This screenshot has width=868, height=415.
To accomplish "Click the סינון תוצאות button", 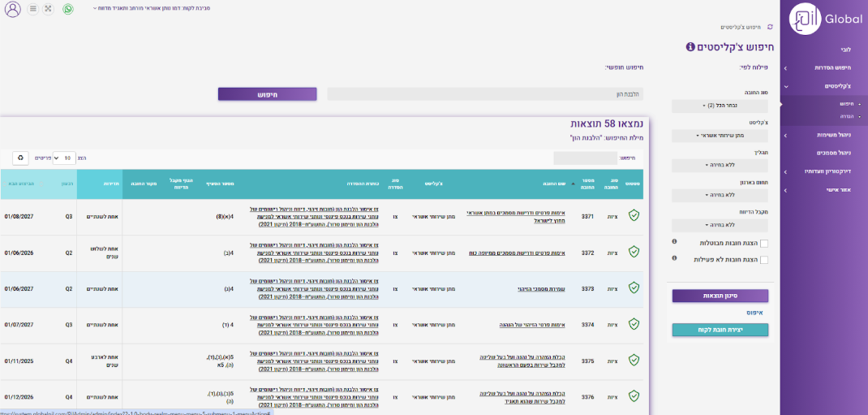I will click(x=720, y=296).
